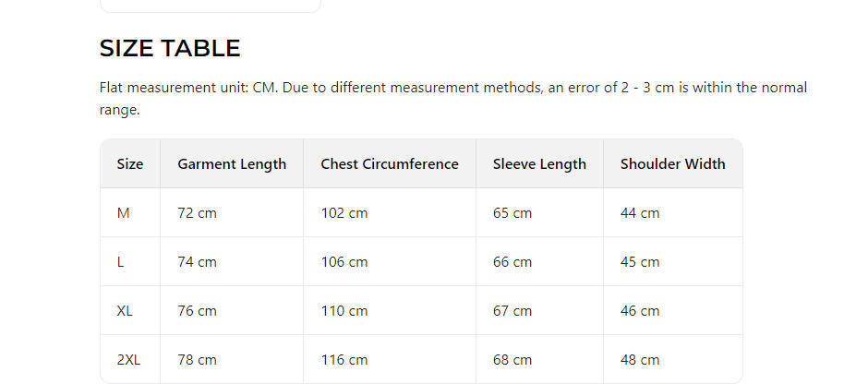
Task: Select the 2XL size row label
Action: pyautogui.click(x=128, y=360)
